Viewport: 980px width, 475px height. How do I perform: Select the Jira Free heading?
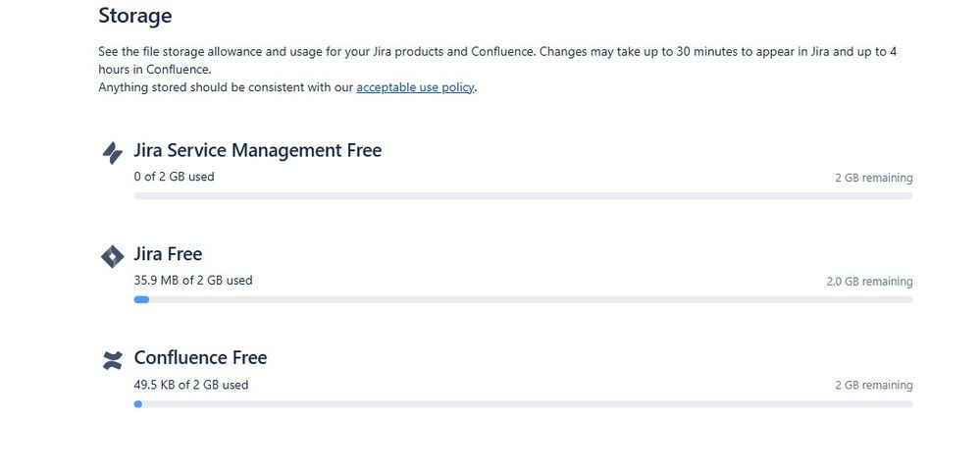pos(168,254)
